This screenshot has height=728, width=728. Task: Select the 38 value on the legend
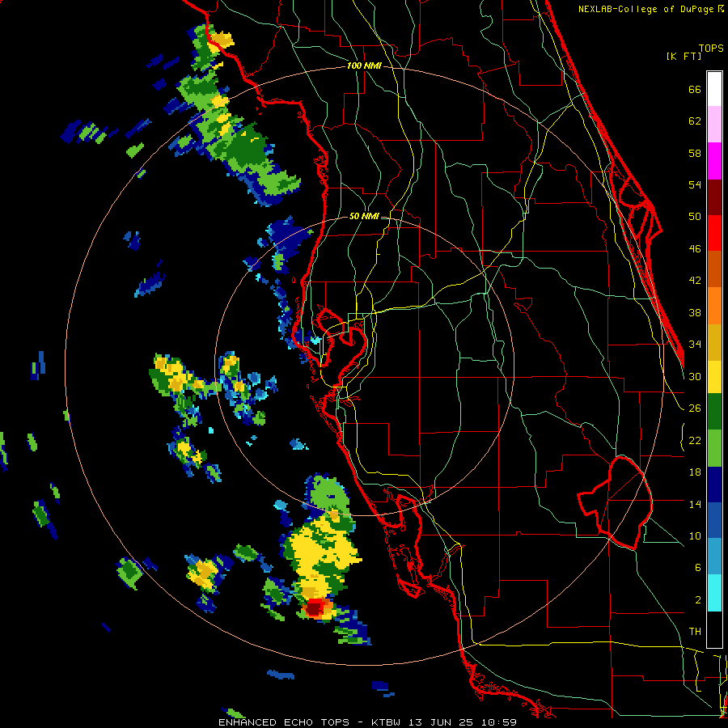[695, 312]
